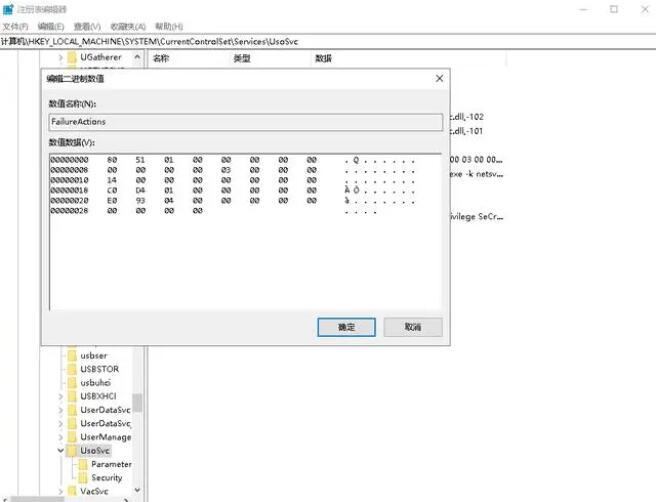
Task: Click hex byte D4 in fourth row
Action: [140, 190]
